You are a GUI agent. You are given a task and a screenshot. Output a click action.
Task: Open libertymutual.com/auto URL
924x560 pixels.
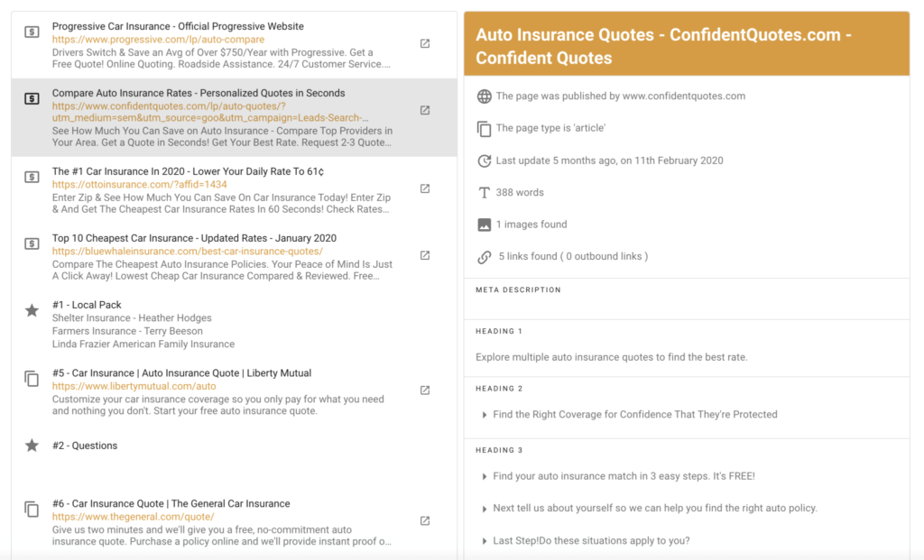134,386
